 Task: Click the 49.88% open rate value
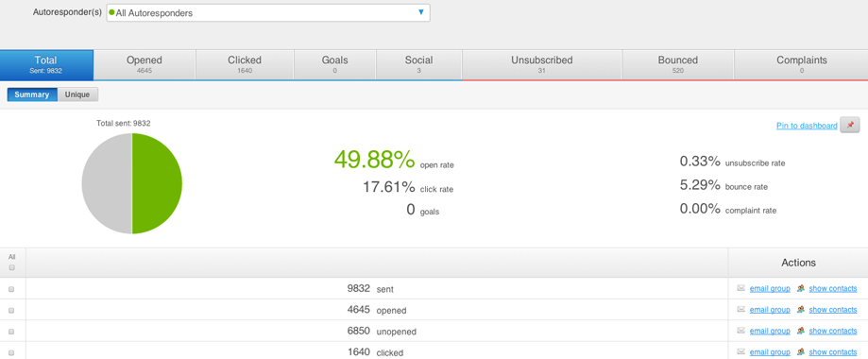(x=374, y=160)
